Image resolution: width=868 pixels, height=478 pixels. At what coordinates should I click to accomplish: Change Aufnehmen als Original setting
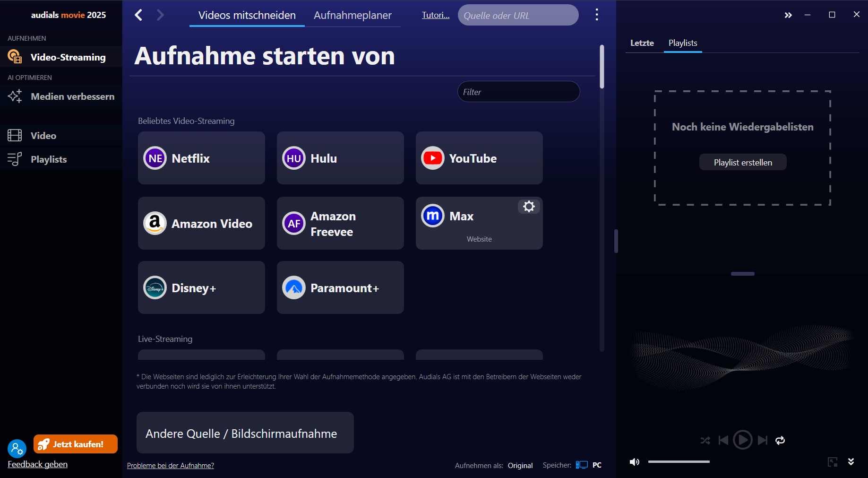(x=520, y=466)
